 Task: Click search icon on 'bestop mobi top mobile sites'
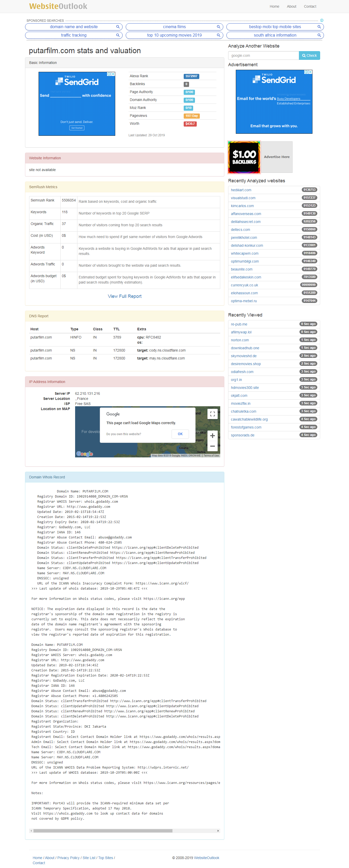(319, 27)
